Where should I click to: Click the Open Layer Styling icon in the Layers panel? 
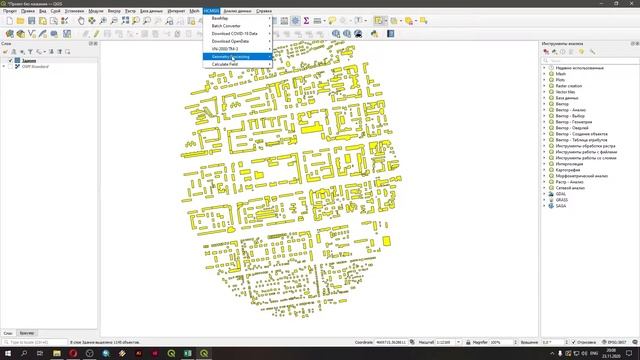tap(5, 52)
